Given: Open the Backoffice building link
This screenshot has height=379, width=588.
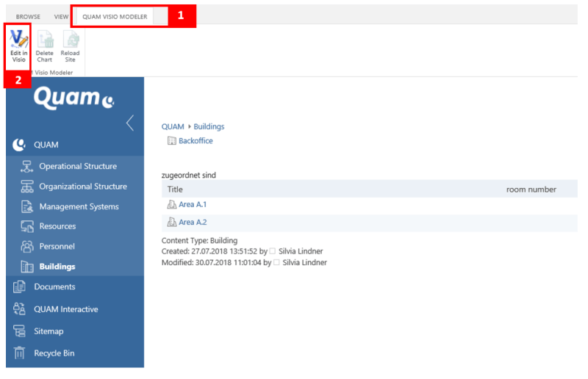Looking at the screenshot, I should tap(196, 141).
